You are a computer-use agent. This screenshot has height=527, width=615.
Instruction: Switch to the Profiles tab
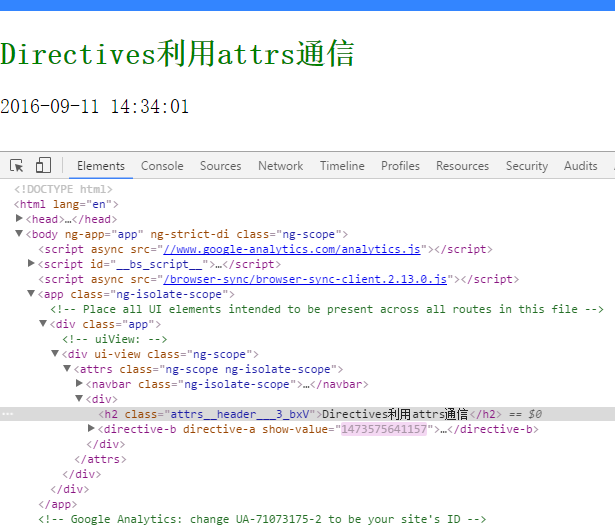pyautogui.click(x=400, y=166)
